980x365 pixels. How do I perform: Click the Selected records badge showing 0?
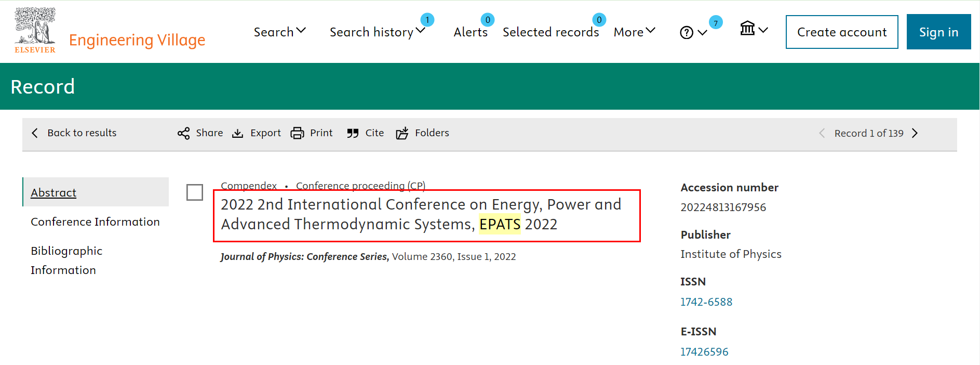pyautogui.click(x=599, y=20)
